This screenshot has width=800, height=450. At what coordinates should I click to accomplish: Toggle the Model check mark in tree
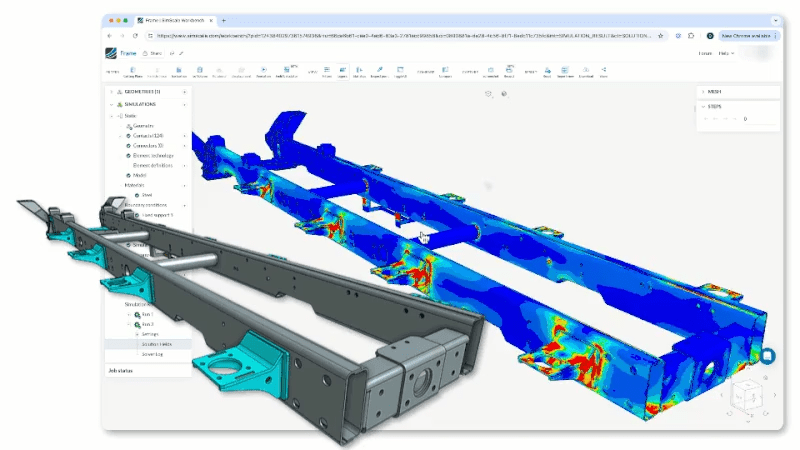tap(129, 175)
